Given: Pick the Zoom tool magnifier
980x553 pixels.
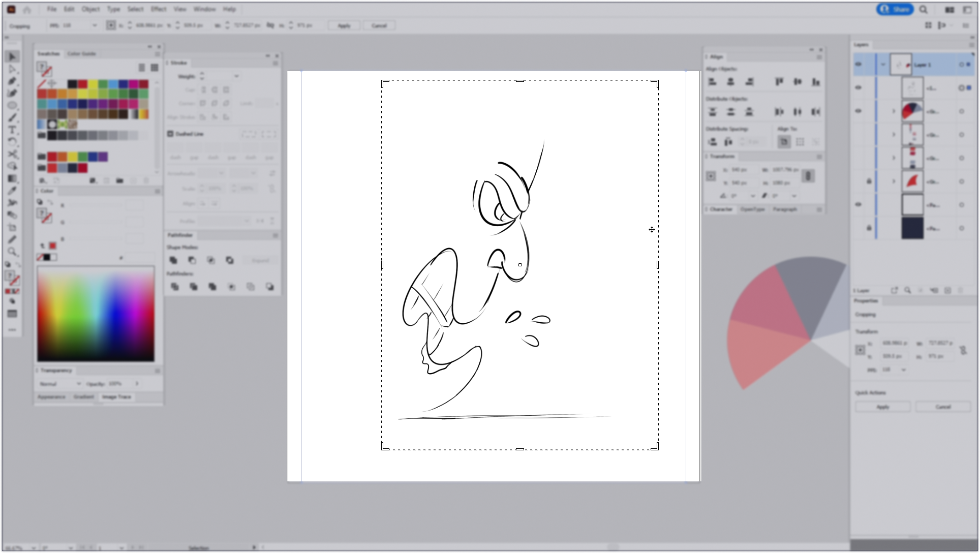Looking at the screenshot, I should click(x=12, y=252).
